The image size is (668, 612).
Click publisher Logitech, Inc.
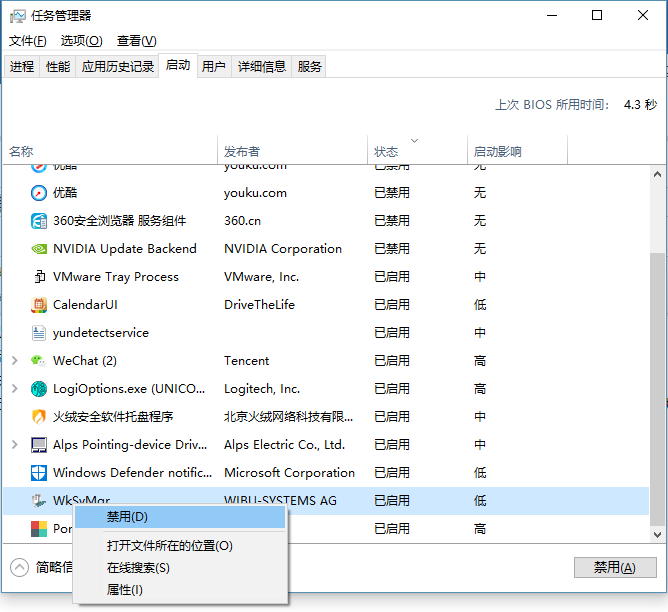pos(262,389)
